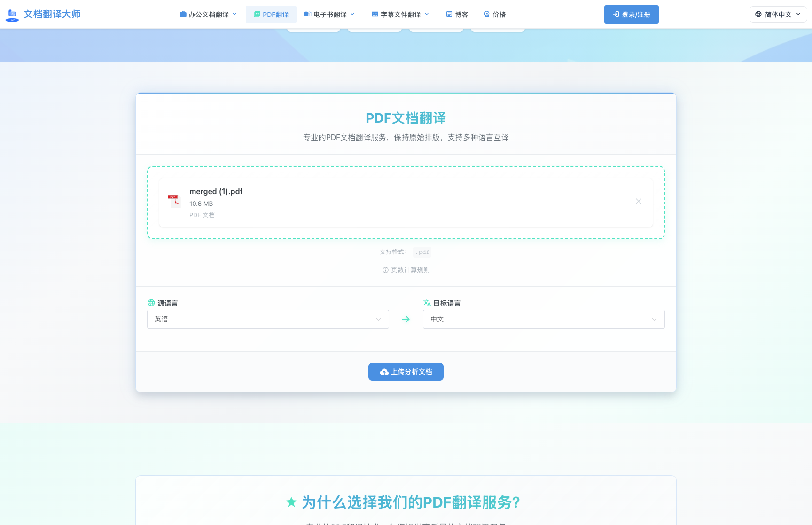Click the globe icon beside 源语言 label
812x525 pixels.
pos(151,303)
